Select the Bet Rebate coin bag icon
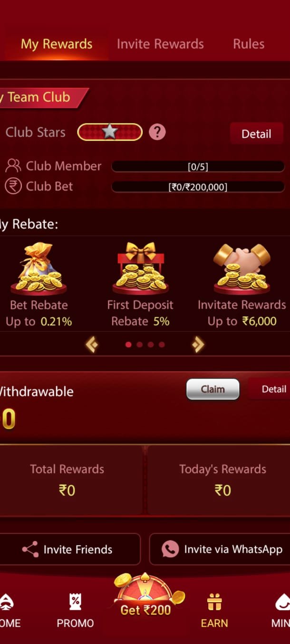The image size is (290, 644). click(x=39, y=268)
